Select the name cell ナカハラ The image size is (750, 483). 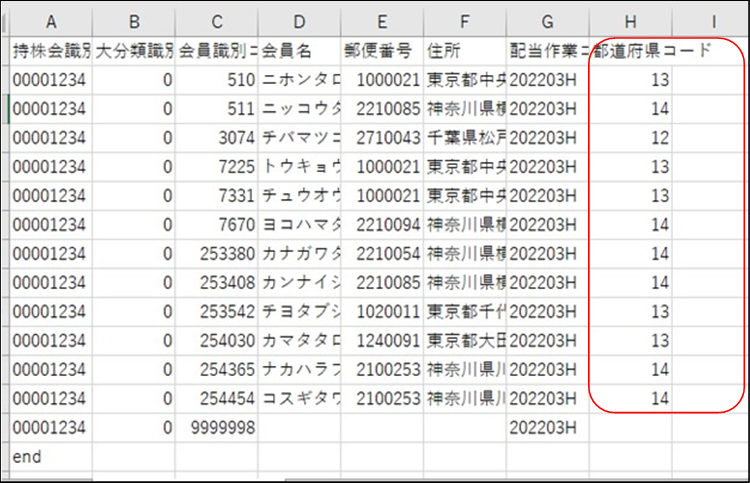click(299, 370)
